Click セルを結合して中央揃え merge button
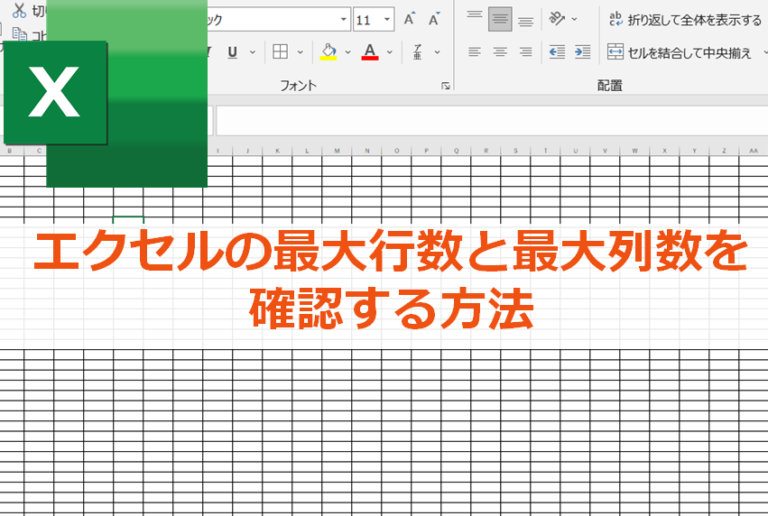This screenshot has height=516, width=768. [x=680, y=52]
